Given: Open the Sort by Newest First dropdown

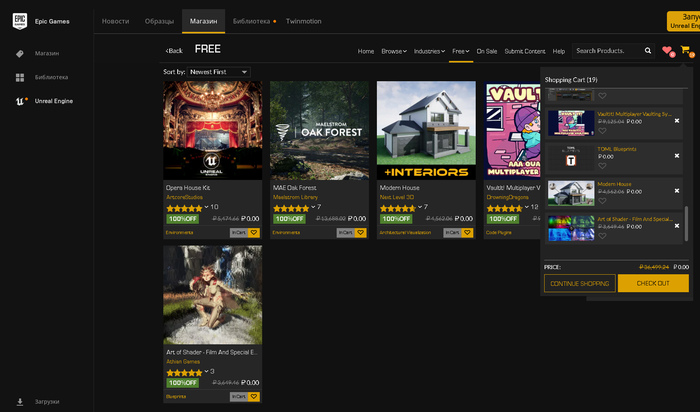Looking at the screenshot, I should coord(219,72).
